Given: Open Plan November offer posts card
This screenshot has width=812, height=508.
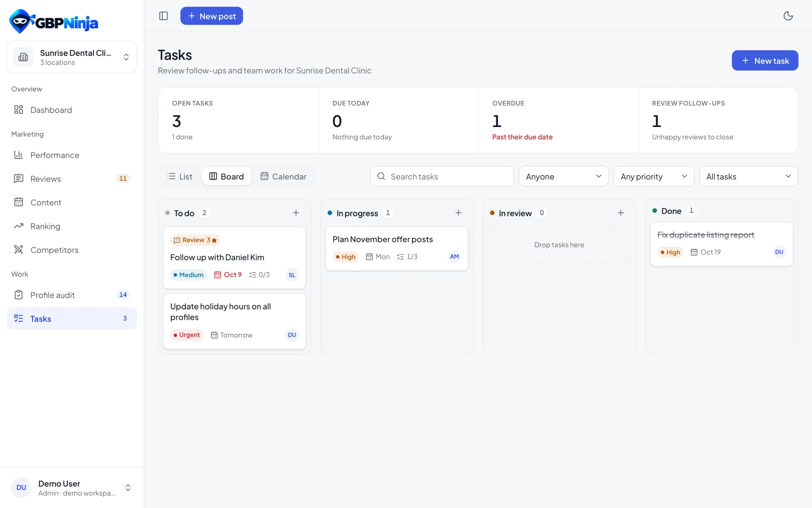Looking at the screenshot, I should point(397,249).
